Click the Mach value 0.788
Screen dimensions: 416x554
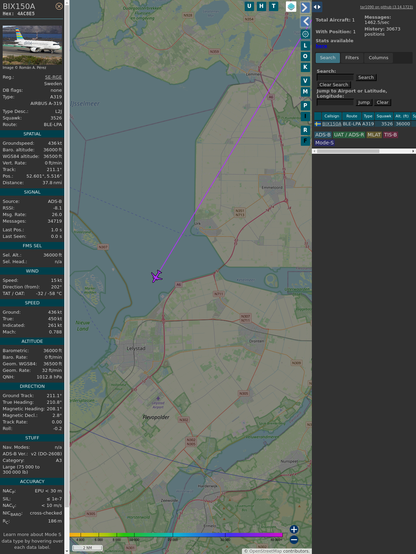[56, 332]
